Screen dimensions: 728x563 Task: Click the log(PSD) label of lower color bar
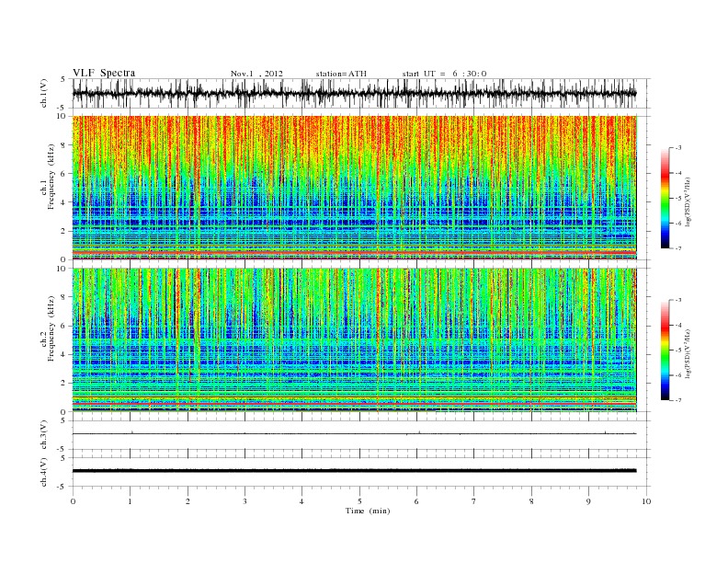click(688, 352)
